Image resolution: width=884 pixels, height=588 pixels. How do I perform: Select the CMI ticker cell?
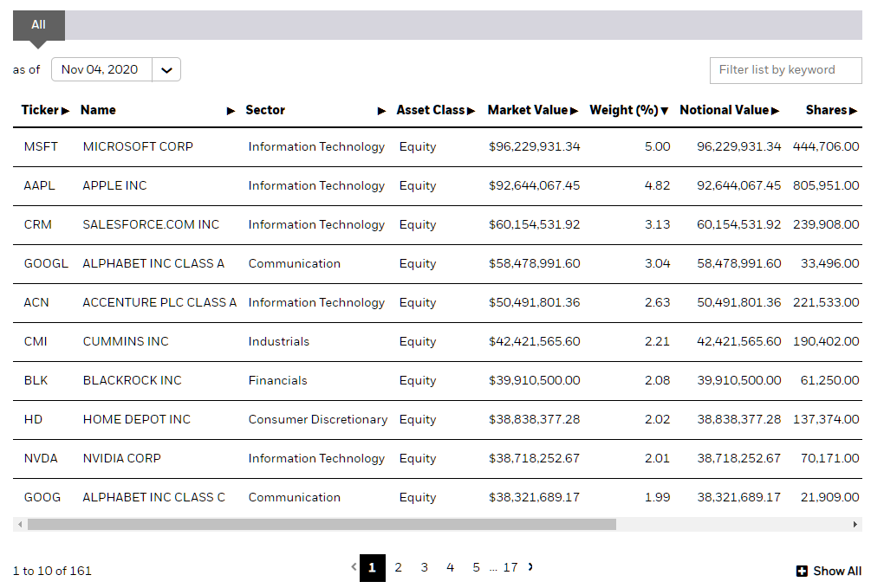coord(36,341)
